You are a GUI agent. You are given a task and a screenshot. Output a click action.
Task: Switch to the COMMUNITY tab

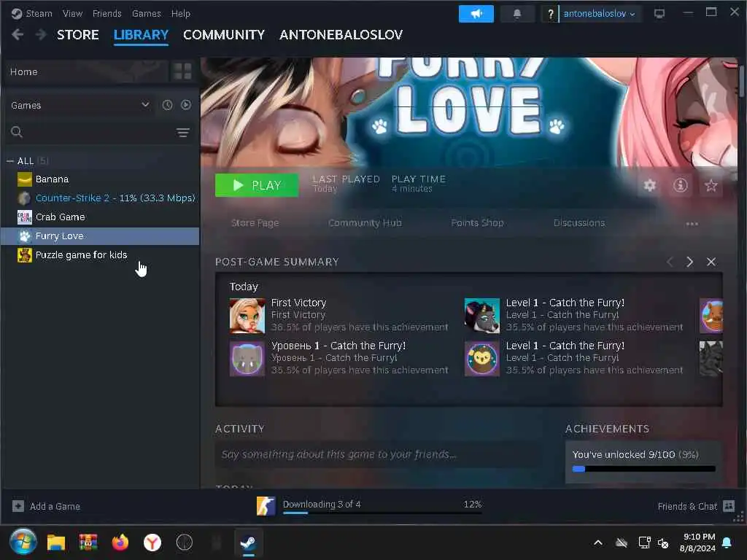[x=224, y=35]
